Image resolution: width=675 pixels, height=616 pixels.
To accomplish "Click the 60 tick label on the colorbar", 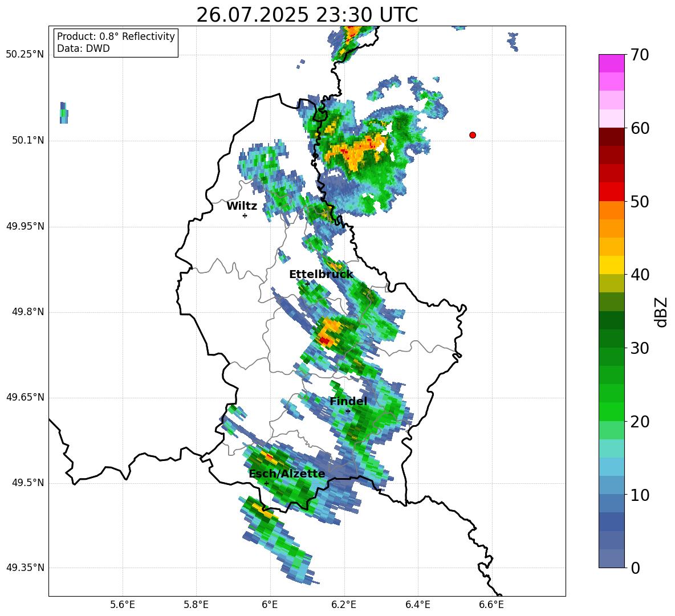I will tap(639, 128).
